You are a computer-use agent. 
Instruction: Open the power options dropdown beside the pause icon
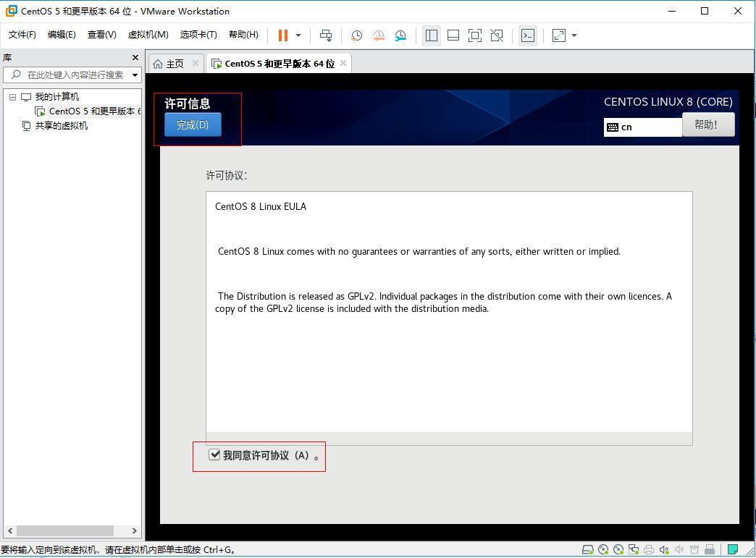(298, 35)
